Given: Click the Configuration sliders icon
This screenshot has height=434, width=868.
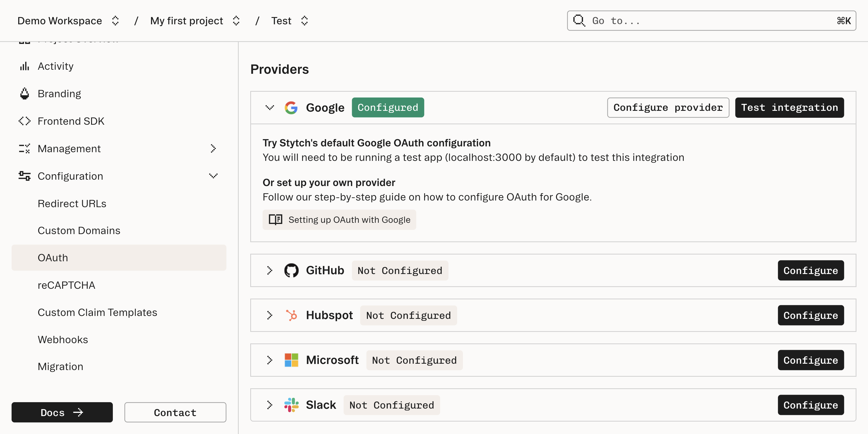Looking at the screenshot, I should tap(24, 176).
